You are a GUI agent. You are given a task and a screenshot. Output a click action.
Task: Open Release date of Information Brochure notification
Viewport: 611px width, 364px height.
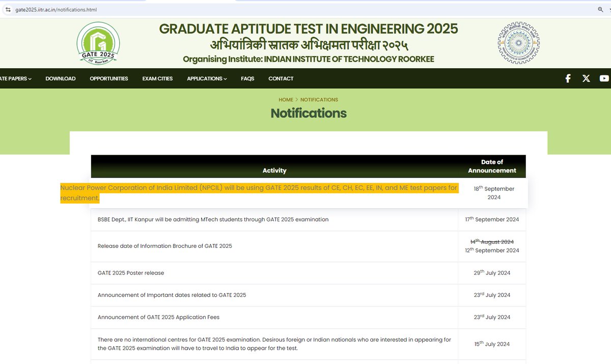tap(164, 246)
